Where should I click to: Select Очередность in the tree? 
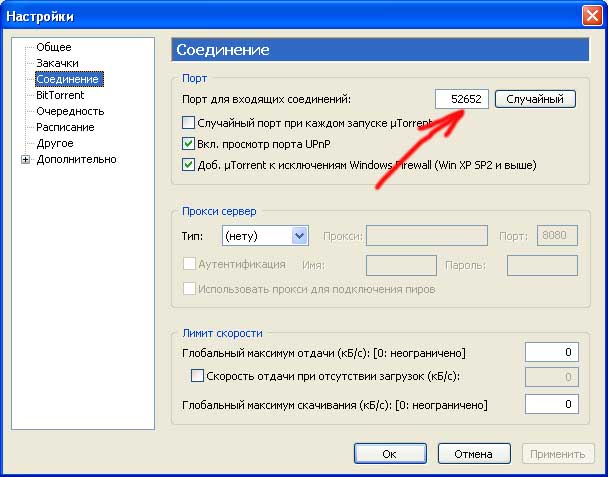coord(70,111)
